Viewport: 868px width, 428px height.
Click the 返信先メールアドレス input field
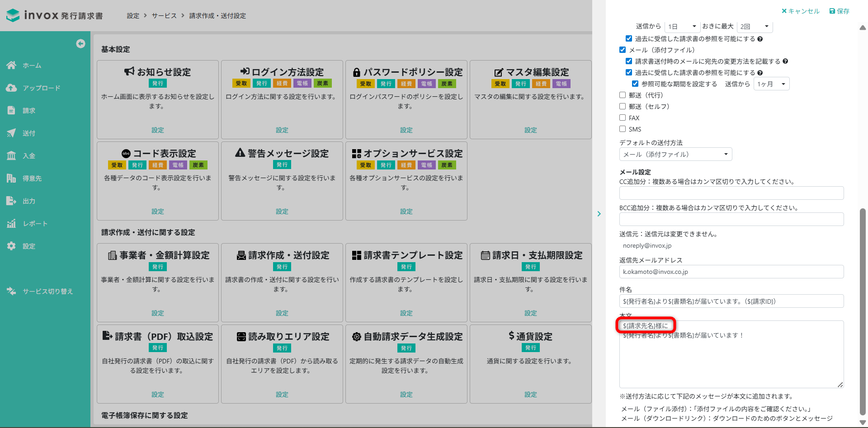click(731, 272)
